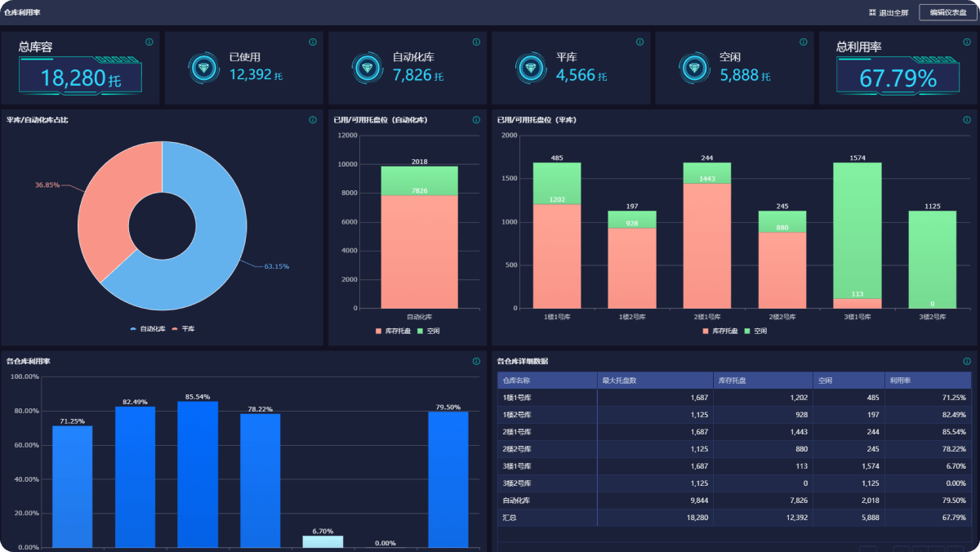
Task: Click info icon of 各仓库利用率 panel
Action: point(476,361)
